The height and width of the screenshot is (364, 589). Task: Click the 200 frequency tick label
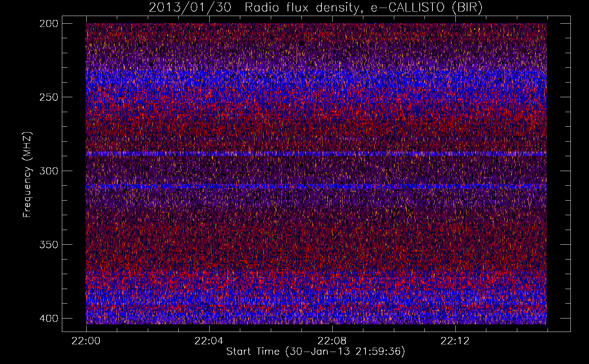coord(48,24)
